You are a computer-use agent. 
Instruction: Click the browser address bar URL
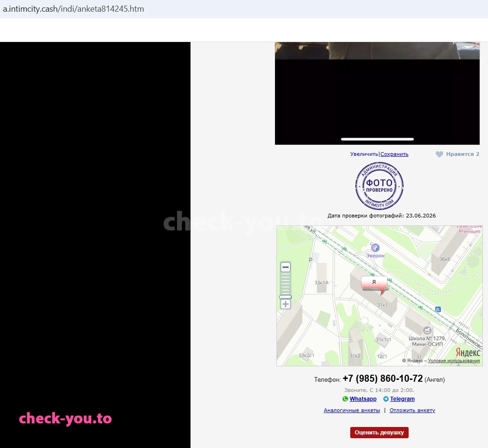click(x=73, y=9)
